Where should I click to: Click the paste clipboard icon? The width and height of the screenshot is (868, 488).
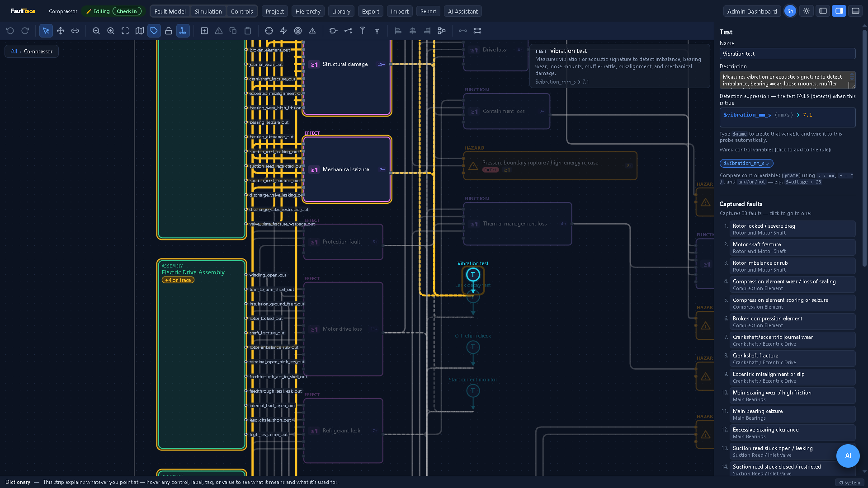pos(248,31)
